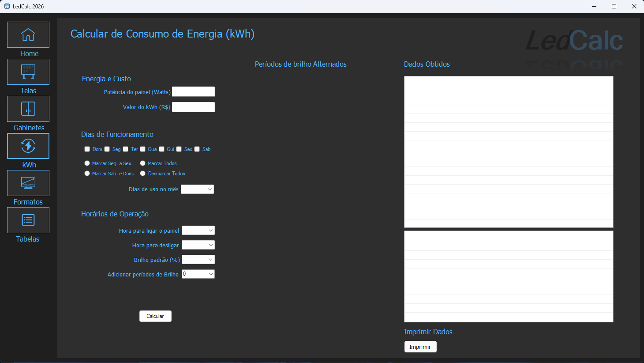Open the Home screen icon in sidebar

(28, 34)
